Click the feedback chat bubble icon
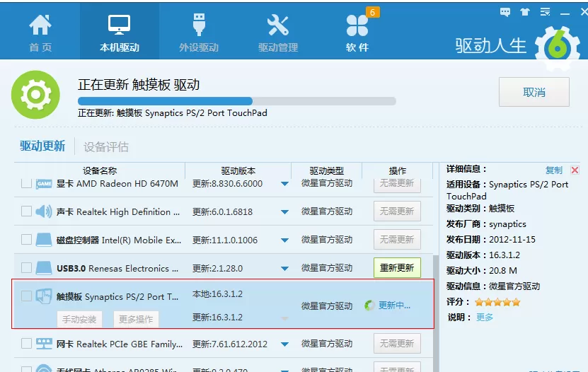The width and height of the screenshot is (588, 372). click(505, 12)
